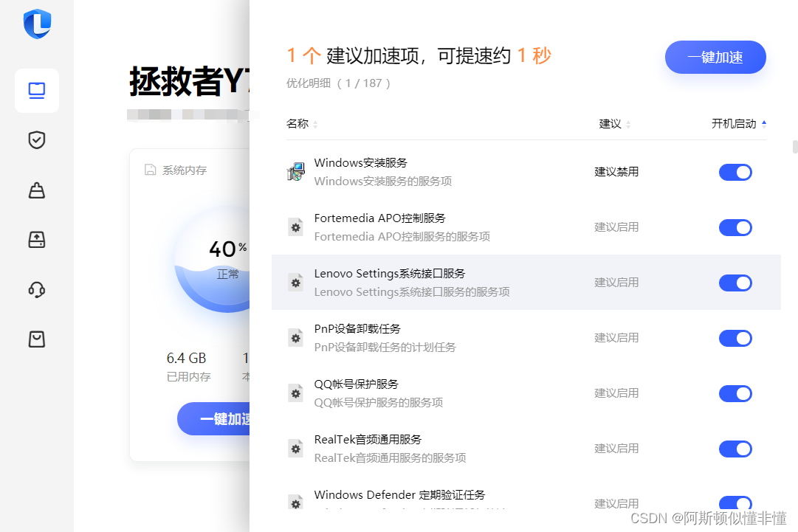Click the headset customer support icon
The height and width of the screenshot is (532, 798).
[x=36, y=289]
